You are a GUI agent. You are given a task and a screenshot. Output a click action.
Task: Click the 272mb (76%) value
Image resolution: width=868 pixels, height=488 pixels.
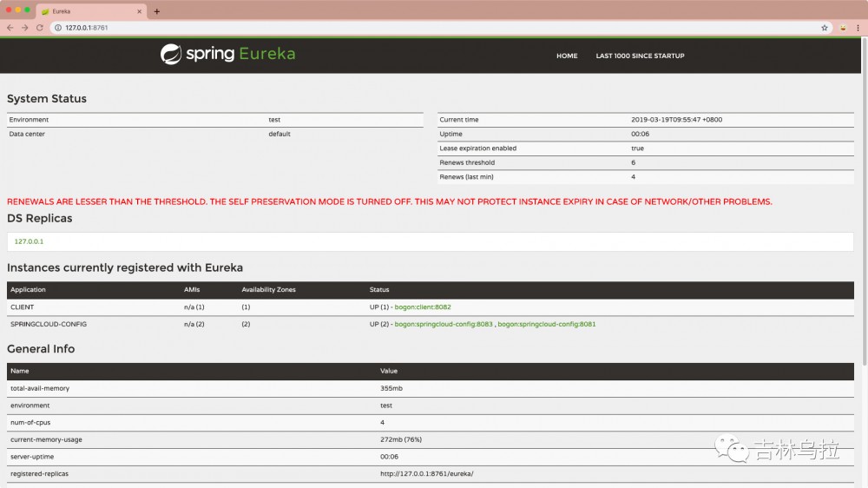coord(401,440)
